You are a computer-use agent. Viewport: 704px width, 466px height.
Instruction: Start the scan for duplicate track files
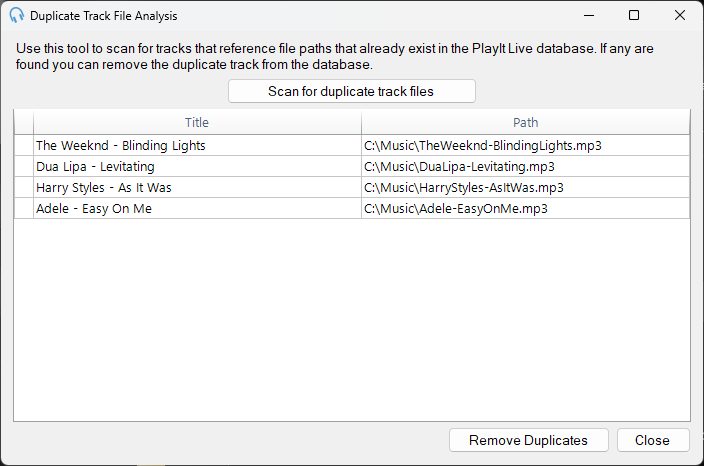pyautogui.click(x=352, y=91)
